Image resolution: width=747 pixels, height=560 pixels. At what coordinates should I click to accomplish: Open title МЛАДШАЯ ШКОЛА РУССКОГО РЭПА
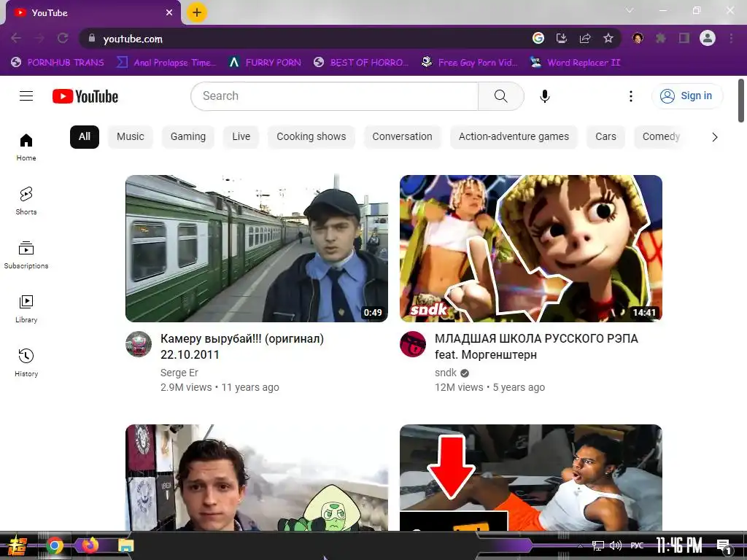tap(536, 346)
